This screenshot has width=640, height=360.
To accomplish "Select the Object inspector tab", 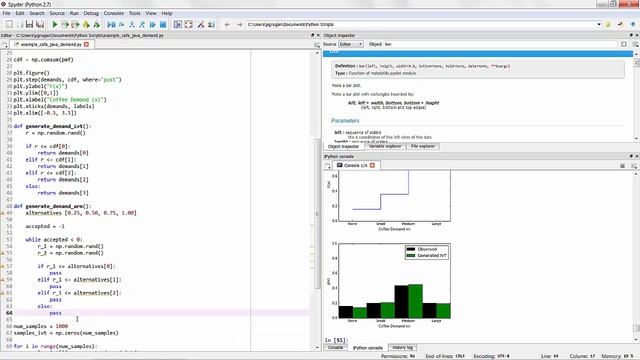I will pos(343,146).
